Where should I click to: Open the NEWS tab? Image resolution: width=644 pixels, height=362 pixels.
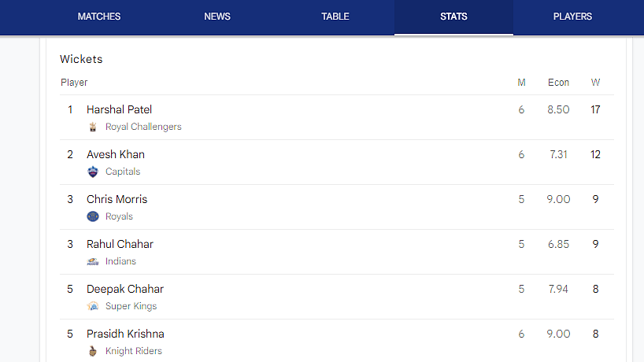pyautogui.click(x=217, y=17)
